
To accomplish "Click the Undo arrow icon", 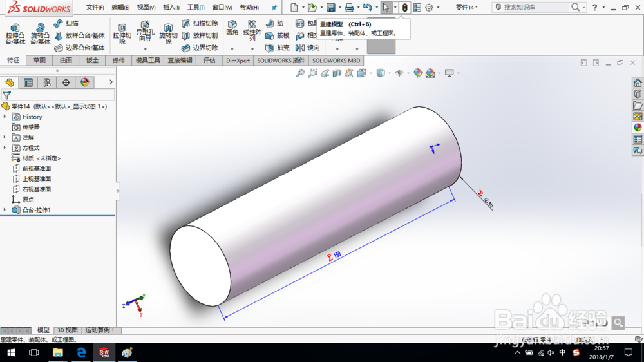I will click(x=368, y=7).
